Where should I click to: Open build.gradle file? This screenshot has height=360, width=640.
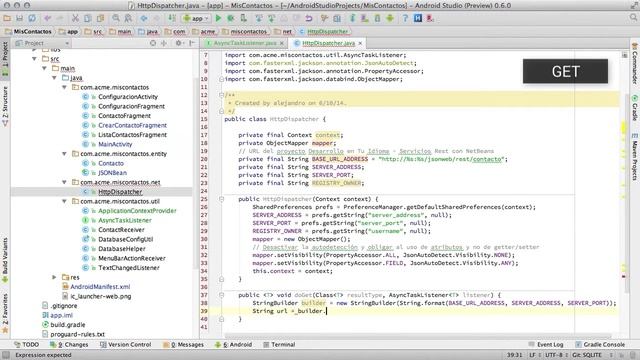click(x=68, y=324)
